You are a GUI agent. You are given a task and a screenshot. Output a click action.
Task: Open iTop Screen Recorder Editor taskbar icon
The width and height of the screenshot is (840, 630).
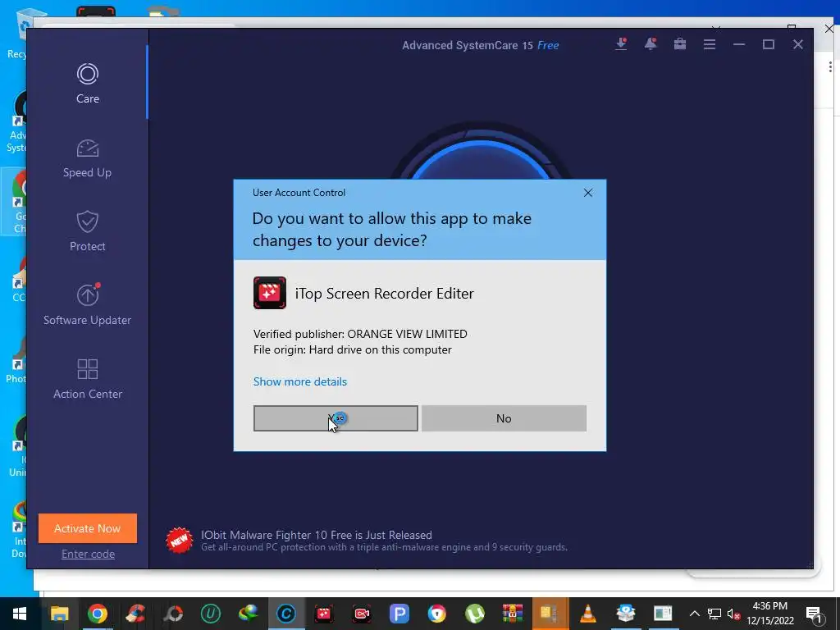[323, 614]
